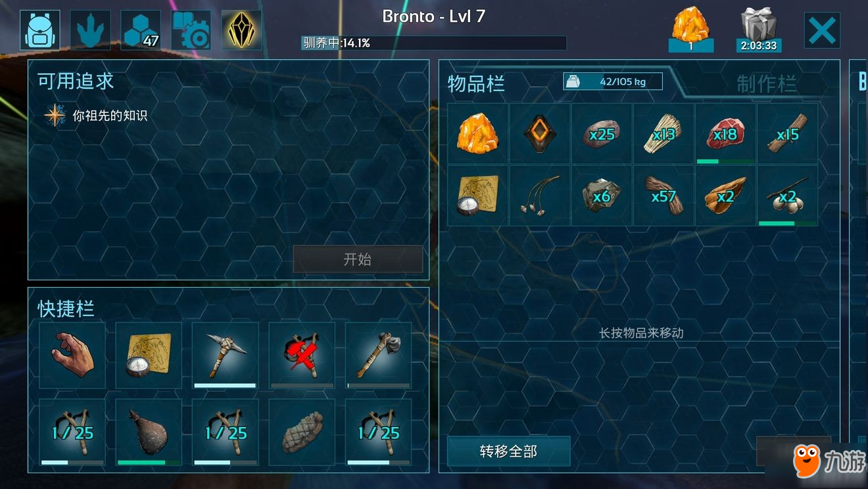The image size is (868, 489).
Task: Switch to the 制作栏 crafting tab
Action: click(x=766, y=84)
